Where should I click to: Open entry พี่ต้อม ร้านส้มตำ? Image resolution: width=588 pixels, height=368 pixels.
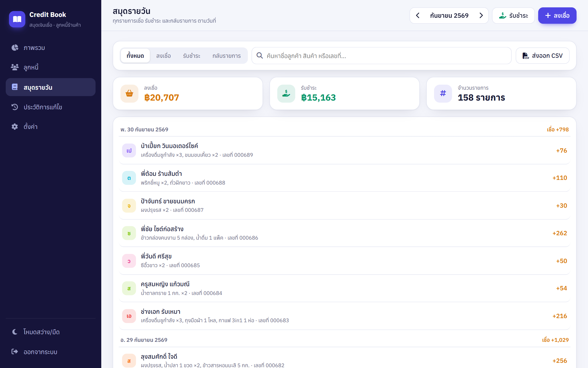tap(344, 178)
